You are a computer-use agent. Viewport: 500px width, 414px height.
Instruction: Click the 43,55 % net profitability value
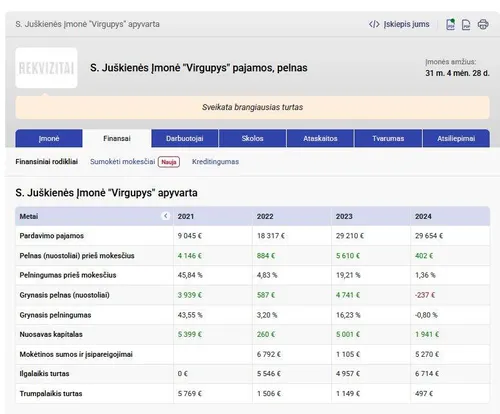190,315
